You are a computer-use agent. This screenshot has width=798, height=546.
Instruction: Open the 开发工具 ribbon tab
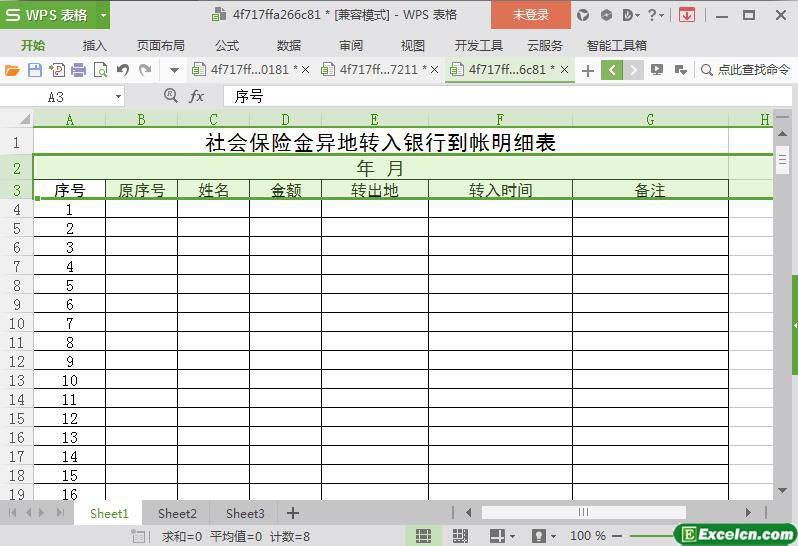pyautogui.click(x=478, y=46)
